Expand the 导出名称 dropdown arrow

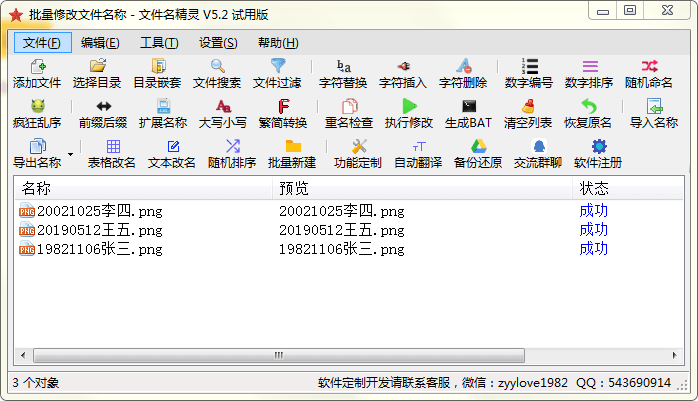[70, 154]
